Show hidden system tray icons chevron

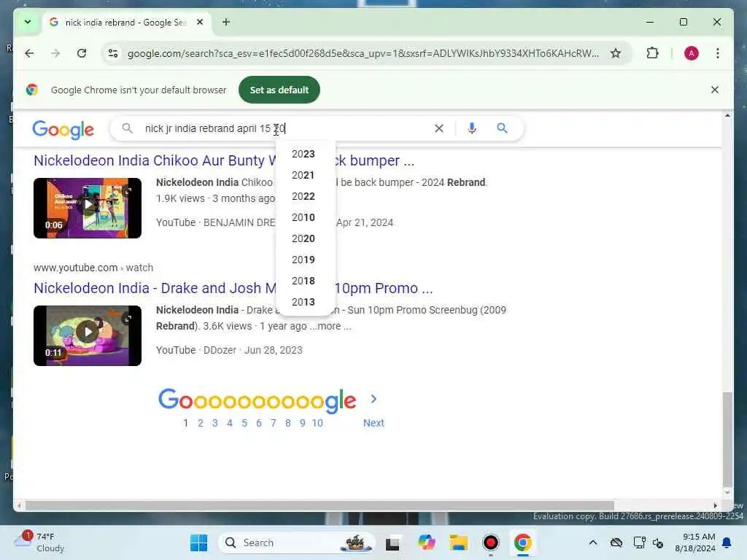(x=592, y=542)
